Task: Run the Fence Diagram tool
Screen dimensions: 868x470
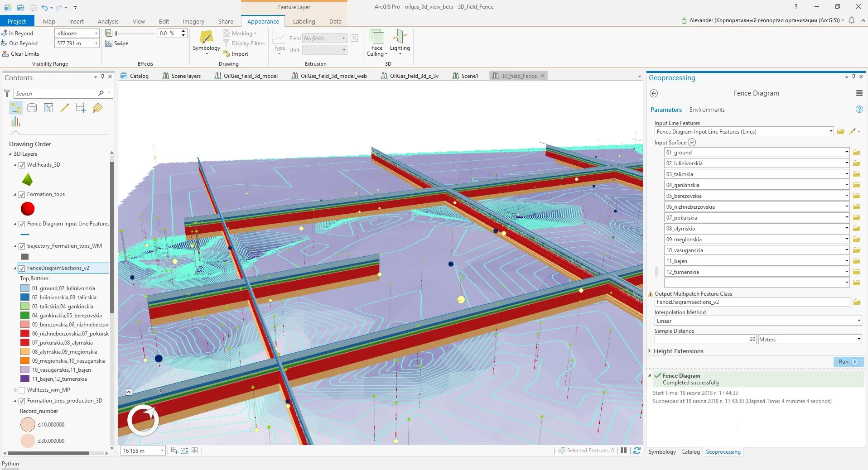Action: [x=849, y=362]
